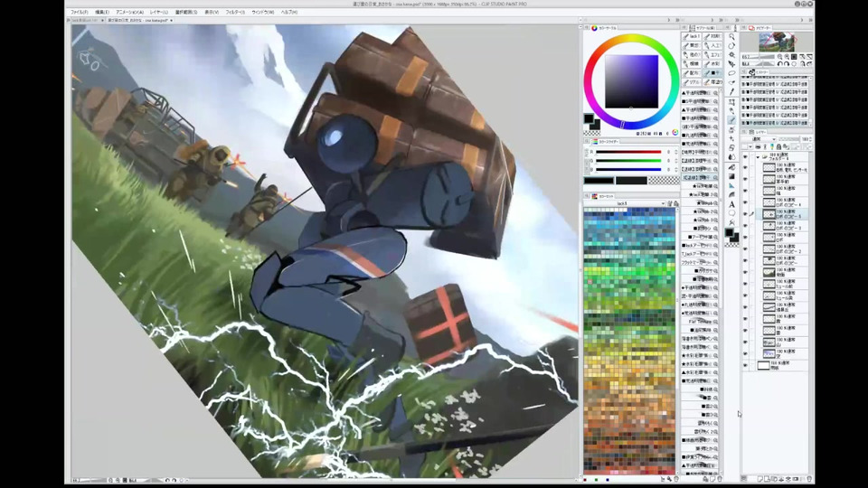Hide the 用紙 paper layer
The width and height of the screenshot is (868, 488).
point(744,364)
